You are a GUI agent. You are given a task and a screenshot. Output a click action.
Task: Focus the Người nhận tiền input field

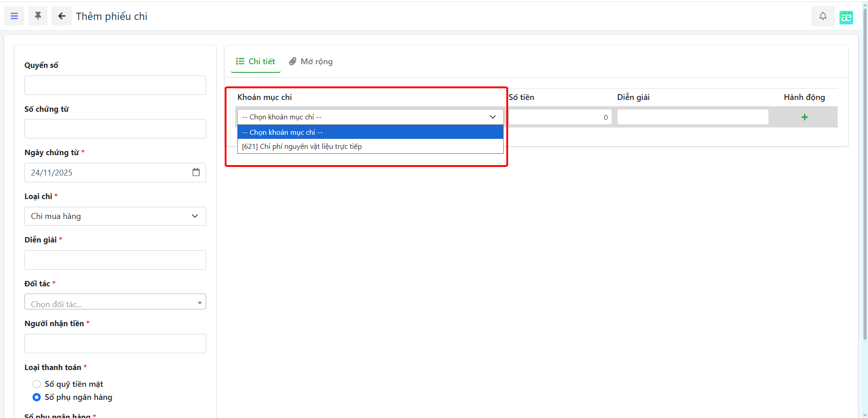pos(115,344)
